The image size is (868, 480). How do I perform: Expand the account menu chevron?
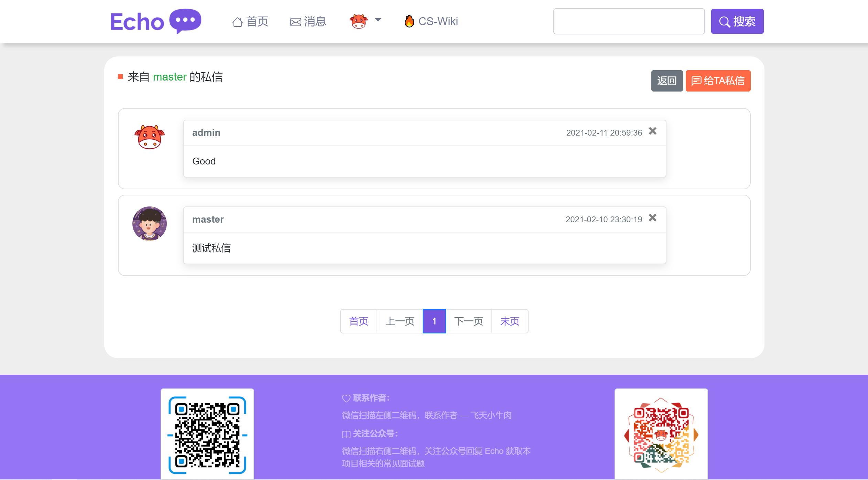(378, 20)
